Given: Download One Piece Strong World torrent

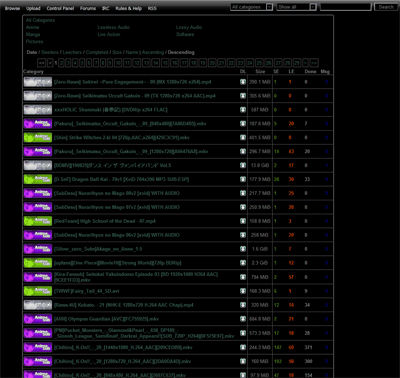Looking at the screenshot, I should [243, 263].
